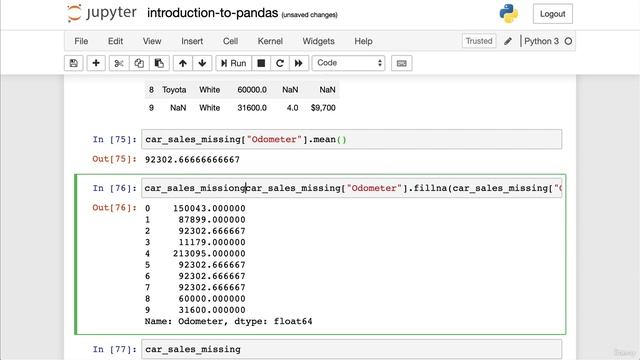
Task: Run the selected cell
Action: click(x=233, y=63)
